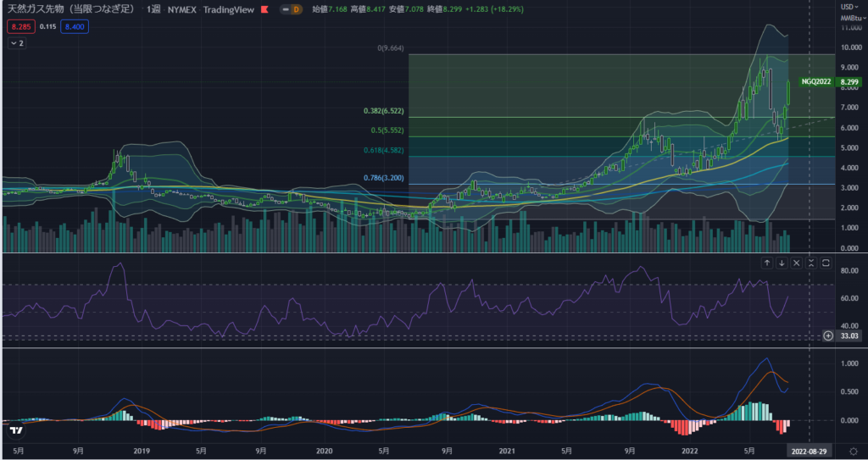The height and width of the screenshot is (460, 868).
Task: Delete the RSI pane with X icon
Action: click(x=796, y=263)
